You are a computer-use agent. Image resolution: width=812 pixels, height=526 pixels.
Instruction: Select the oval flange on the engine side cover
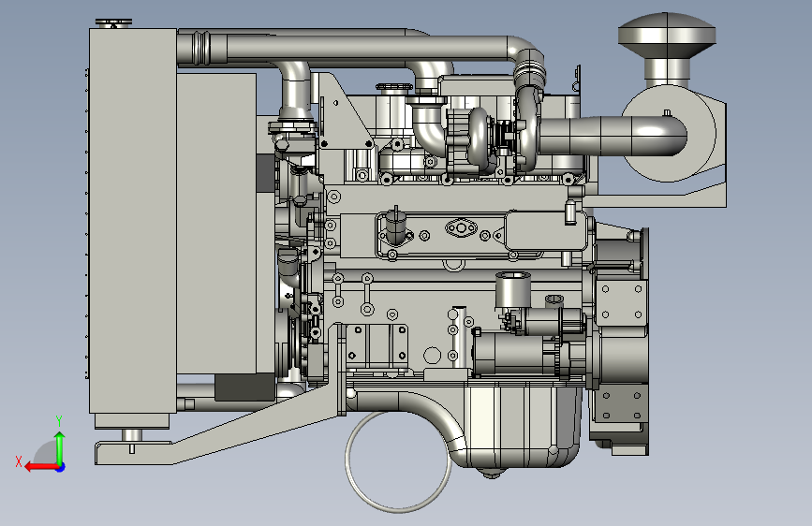pyautogui.click(x=461, y=227)
